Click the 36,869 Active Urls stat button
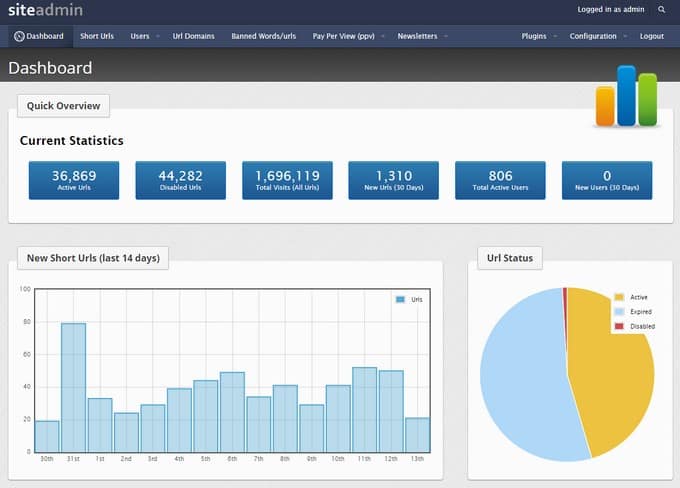Screen dimensions: 680x488 pos(73,180)
